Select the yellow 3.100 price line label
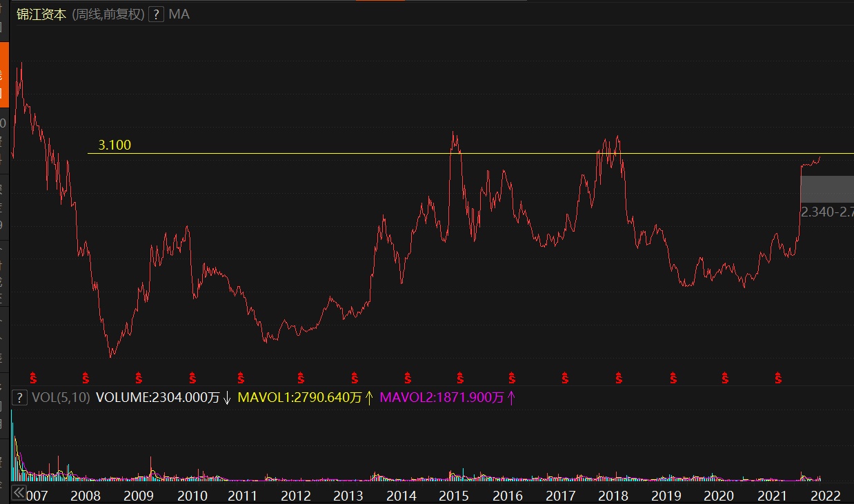Viewport: 854px width, 504px height. 115,145
